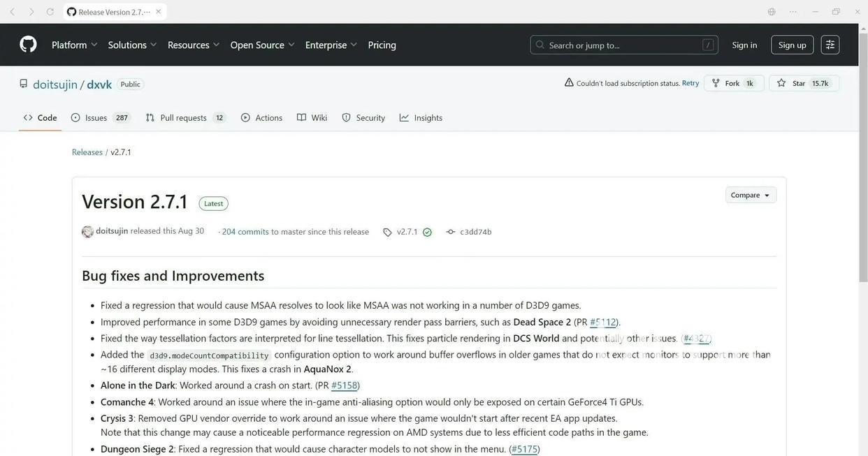Click the v2.7.1 tag icon

pos(387,233)
